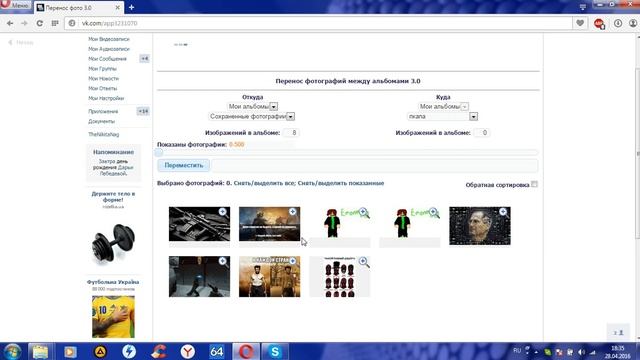Zoom the dark game screenshot photo
The height and width of the screenshot is (360, 640).
point(222,261)
